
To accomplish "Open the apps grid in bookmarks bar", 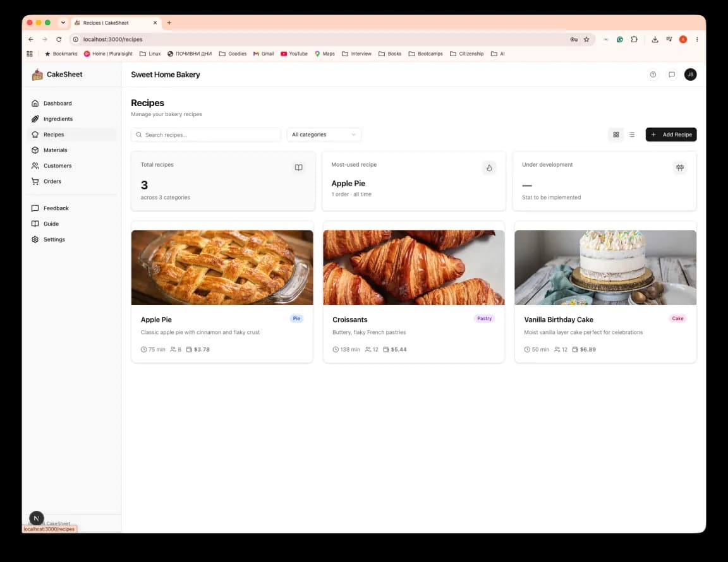I will [30, 54].
